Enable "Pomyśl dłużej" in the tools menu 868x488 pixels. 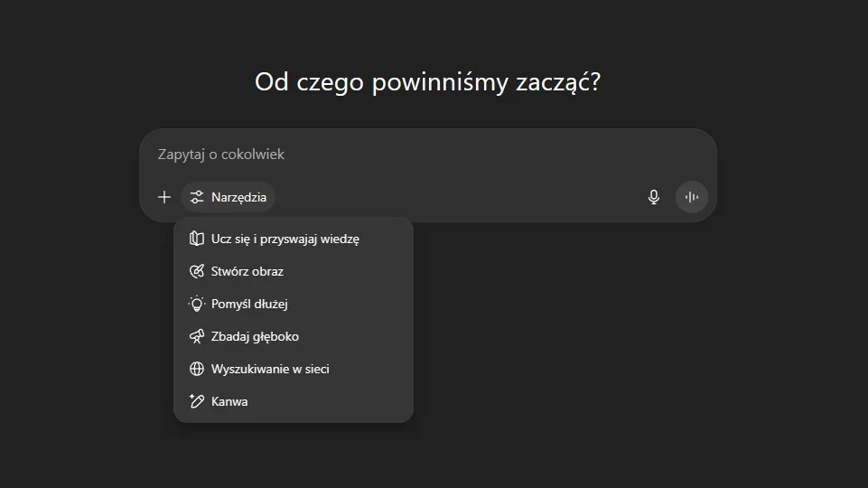[x=249, y=304]
